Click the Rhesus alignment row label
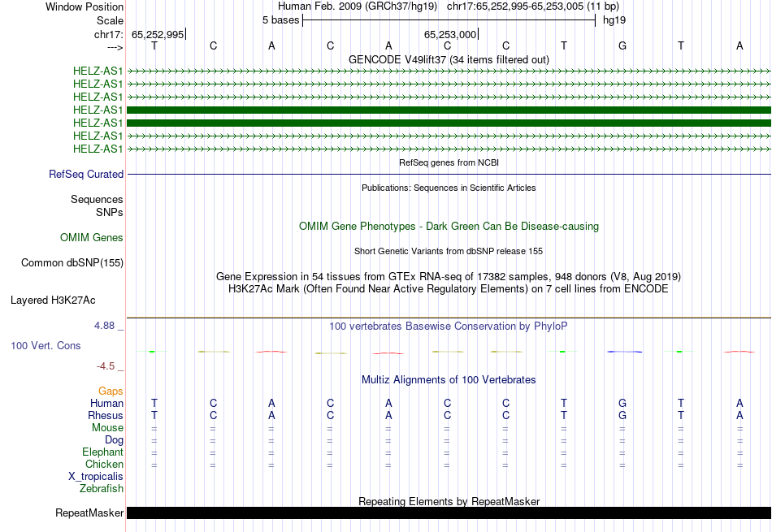 coord(106,416)
